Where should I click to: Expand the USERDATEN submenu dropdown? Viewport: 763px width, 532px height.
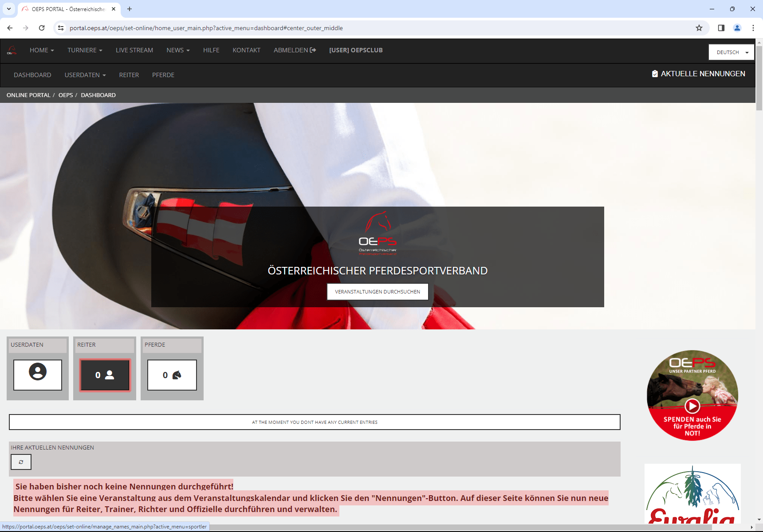(x=85, y=75)
